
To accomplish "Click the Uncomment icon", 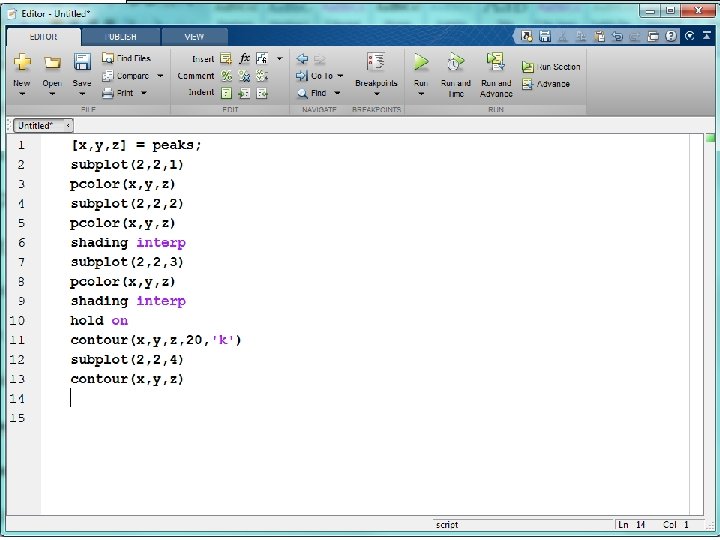I will pyautogui.click(x=244, y=76).
